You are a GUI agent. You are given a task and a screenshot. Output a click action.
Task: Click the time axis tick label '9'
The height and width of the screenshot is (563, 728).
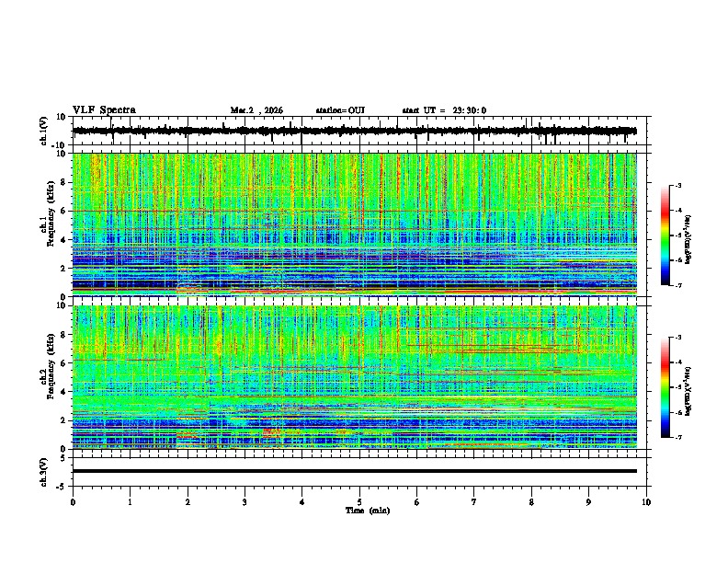[588, 502]
